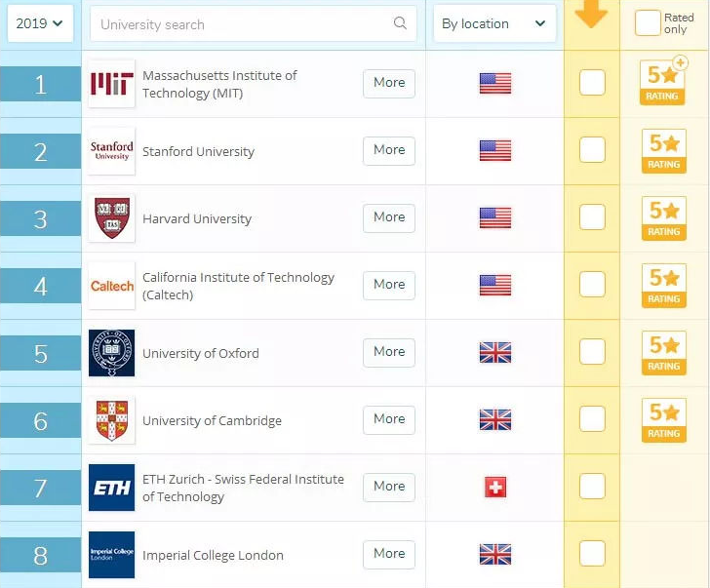Tick the compare checkbox for University of Oxford
Image resolution: width=710 pixels, height=588 pixels.
click(592, 352)
